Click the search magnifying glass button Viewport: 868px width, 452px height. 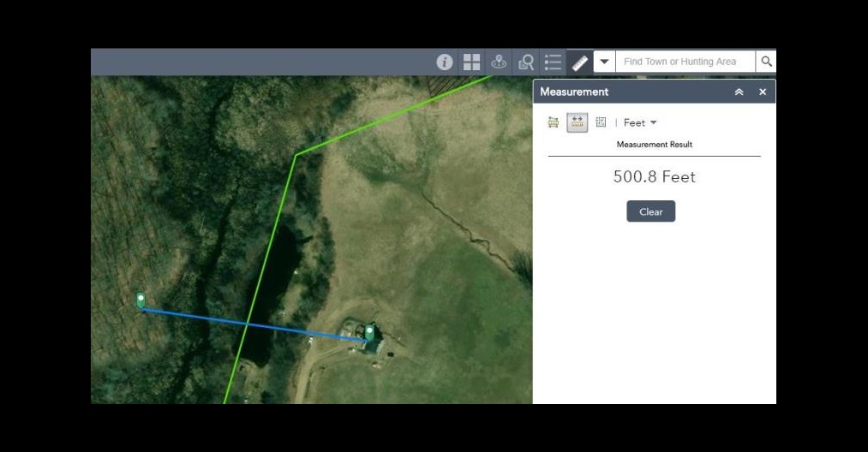(766, 62)
